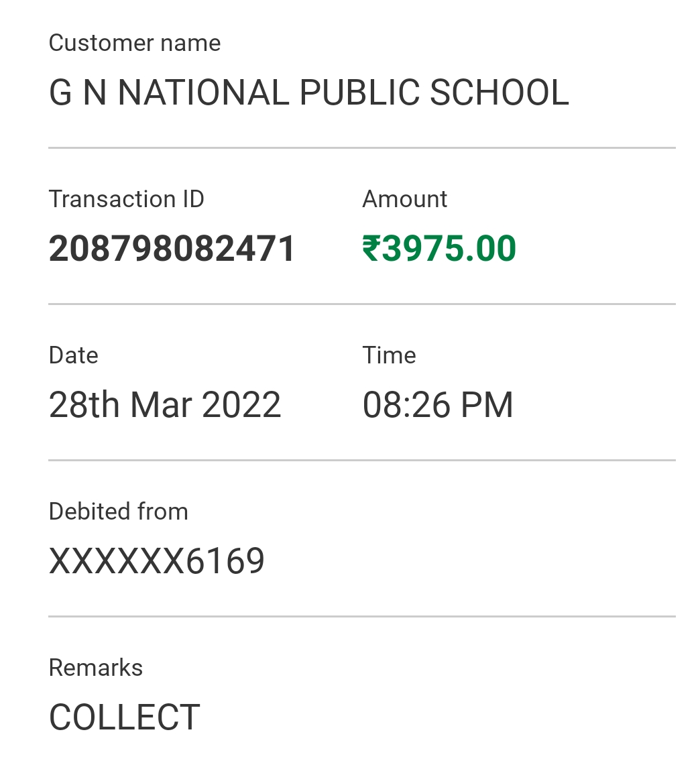Tap customer name G N NATIONAL PUBLIC SCHOOL
Viewport: 700px width, 767px height.
(x=309, y=93)
